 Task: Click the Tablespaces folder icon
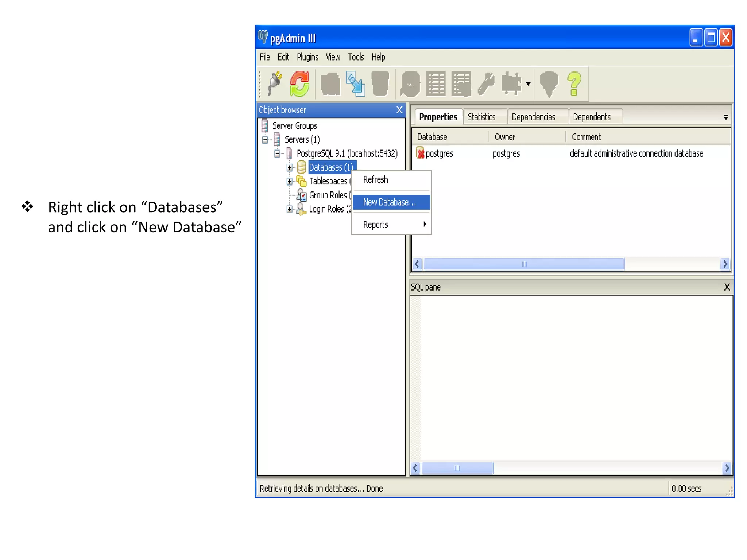click(301, 181)
